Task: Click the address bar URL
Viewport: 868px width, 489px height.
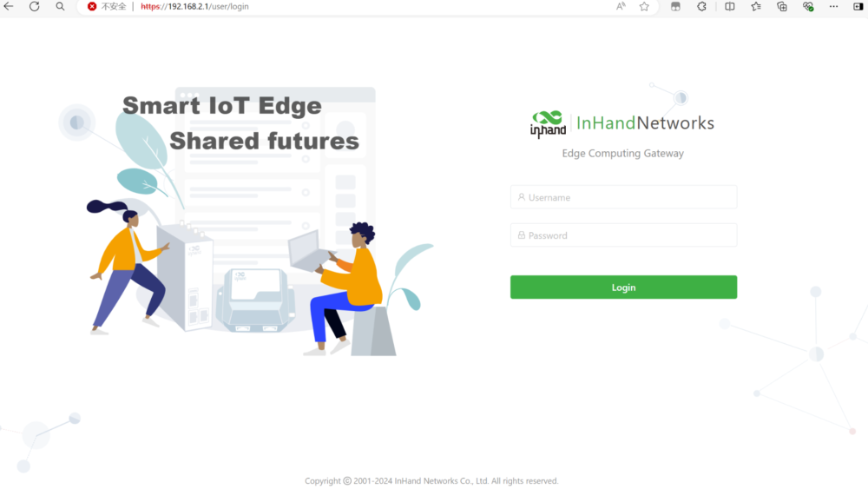Action: (194, 7)
